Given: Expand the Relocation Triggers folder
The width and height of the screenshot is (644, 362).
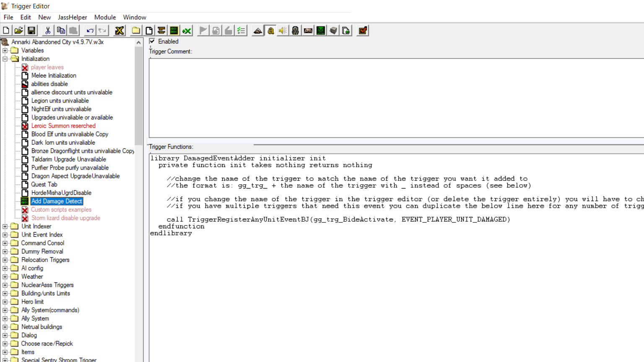Looking at the screenshot, I should pos(5,260).
